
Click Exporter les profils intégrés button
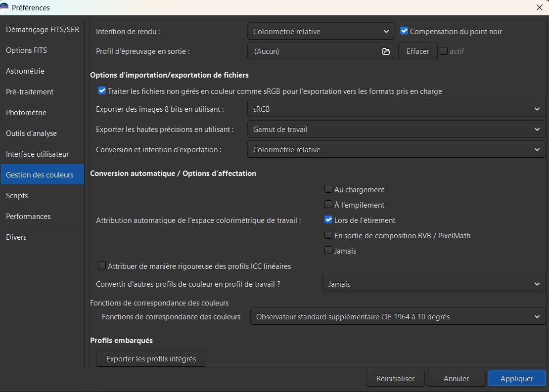click(151, 359)
